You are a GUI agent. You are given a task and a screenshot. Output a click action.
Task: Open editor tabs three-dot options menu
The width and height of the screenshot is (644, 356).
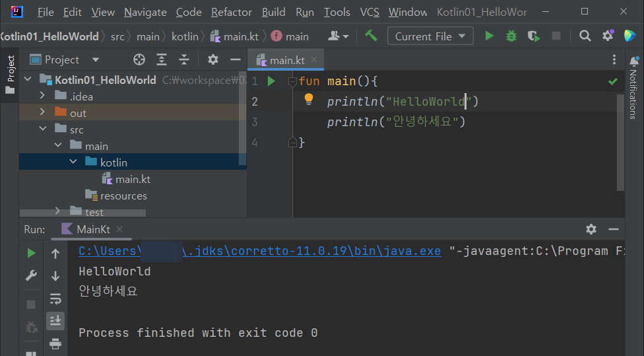pyautogui.click(x=614, y=59)
